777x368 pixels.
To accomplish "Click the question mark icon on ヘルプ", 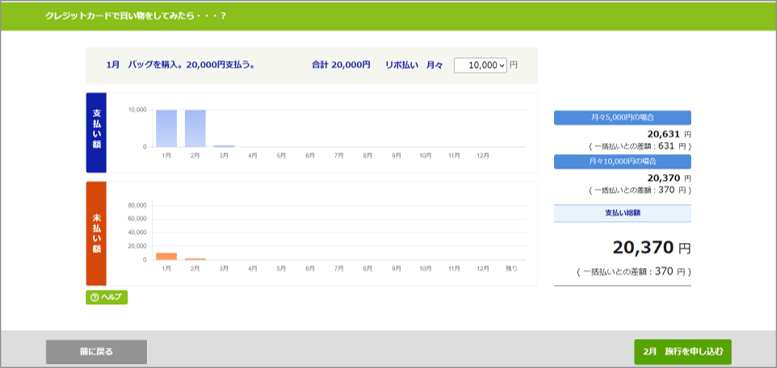I will click(x=95, y=297).
